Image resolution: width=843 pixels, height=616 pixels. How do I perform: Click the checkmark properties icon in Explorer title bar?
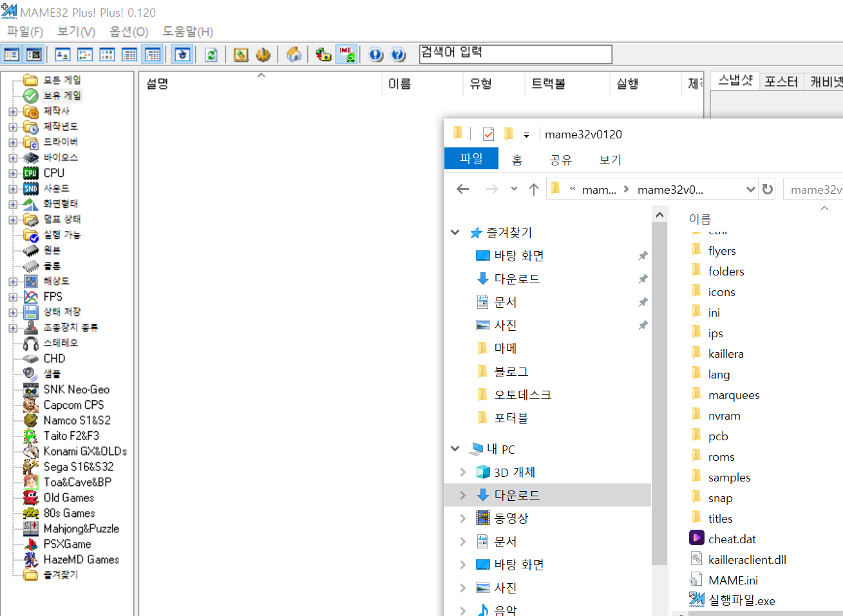click(488, 134)
